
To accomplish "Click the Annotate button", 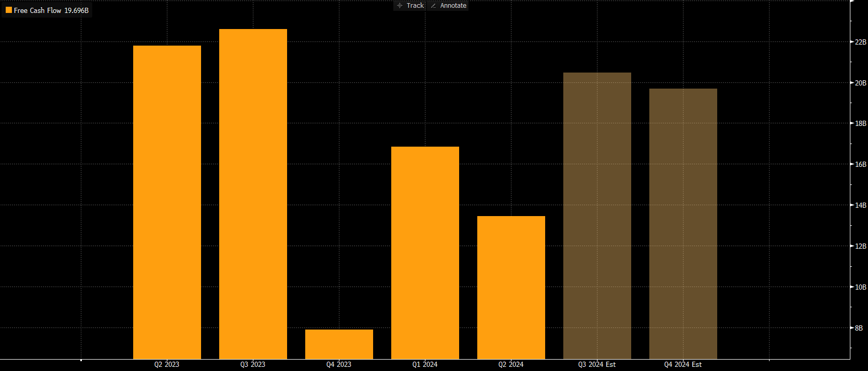I will (x=448, y=6).
